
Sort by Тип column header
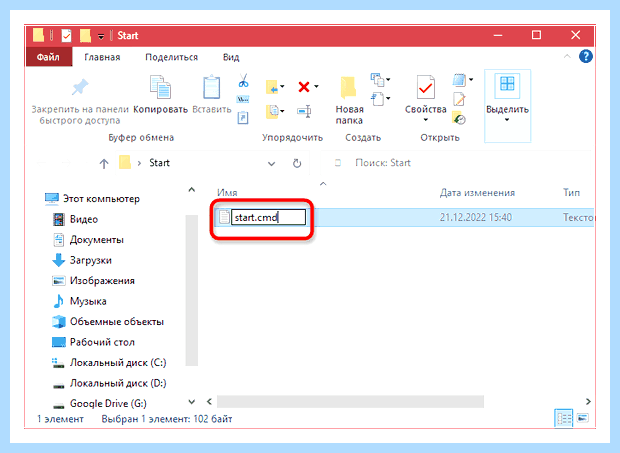click(x=571, y=193)
